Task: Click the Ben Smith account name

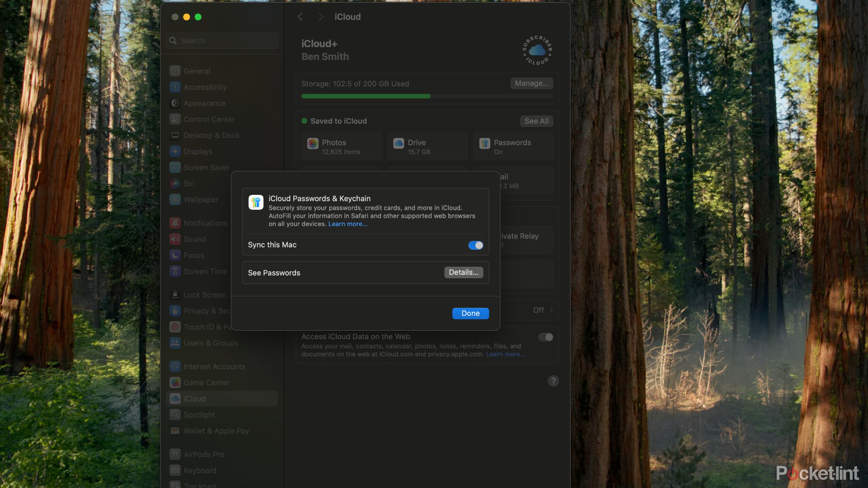Action: coord(325,57)
